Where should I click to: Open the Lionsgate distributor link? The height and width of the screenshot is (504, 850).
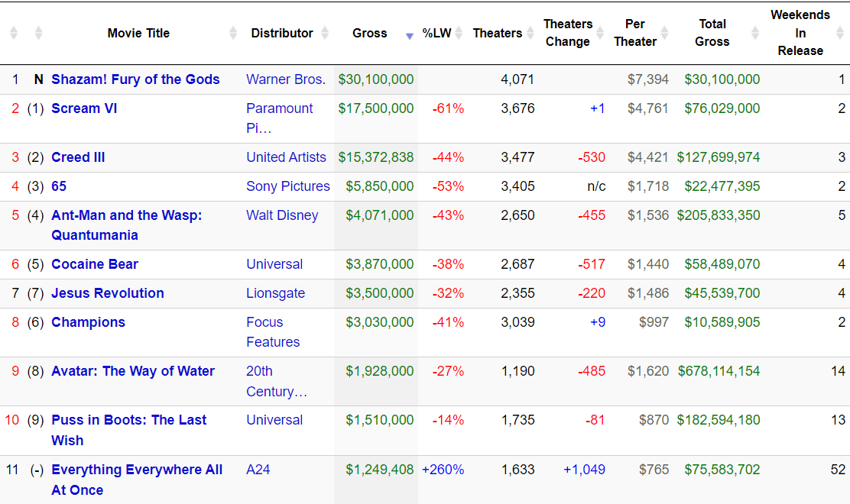(x=275, y=293)
